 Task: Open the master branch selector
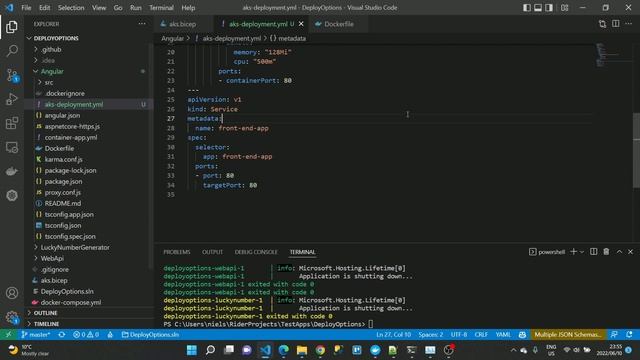coord(36,335)
